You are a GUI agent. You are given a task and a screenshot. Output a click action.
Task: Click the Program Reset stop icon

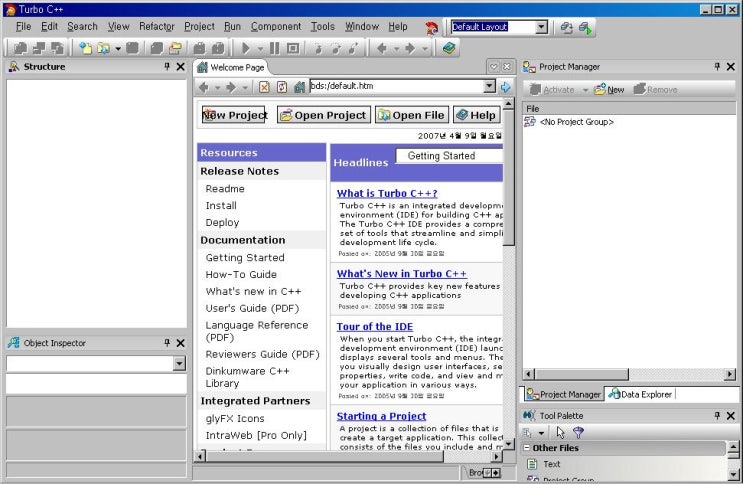click(293, 48)
